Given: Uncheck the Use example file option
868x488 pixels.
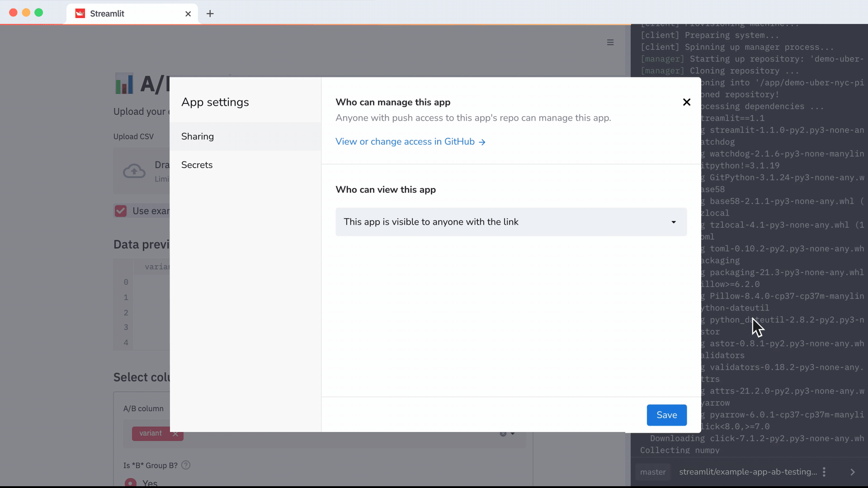Looking at the screenshot, I should click(x=120, y=211).
